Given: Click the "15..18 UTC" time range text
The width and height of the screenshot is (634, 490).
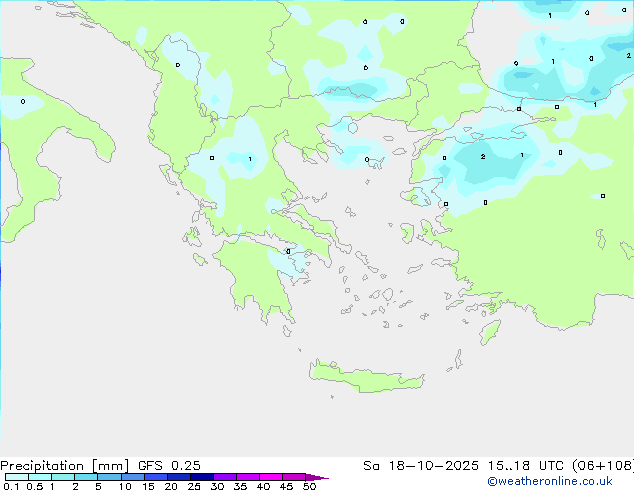Looking at the screenshot, I should 525,466.
